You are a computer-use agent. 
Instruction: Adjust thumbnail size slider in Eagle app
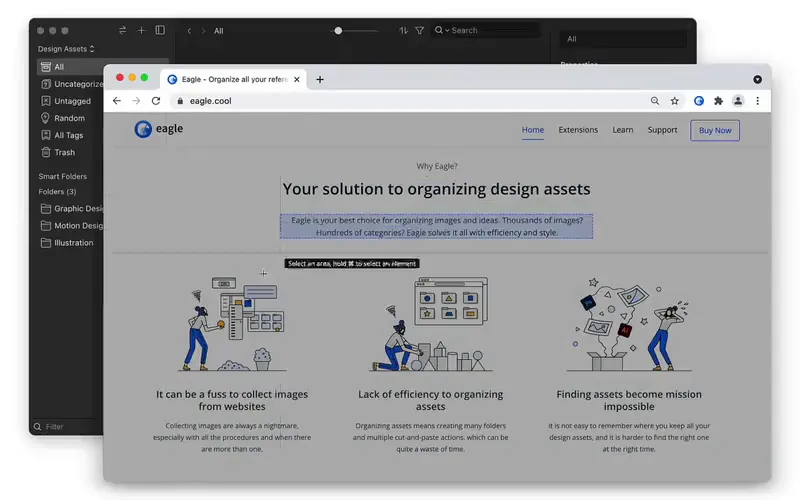click(338, 31)
